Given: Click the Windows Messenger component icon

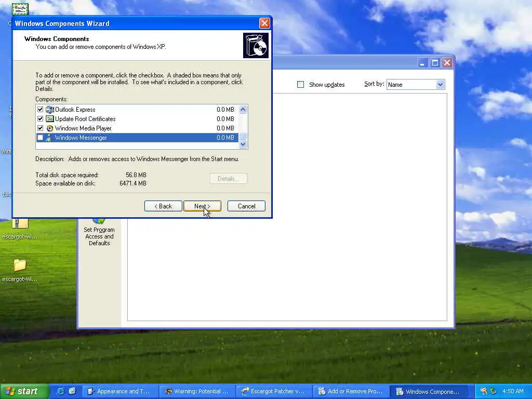Looking at the screenshot, I should [x=50, y=138].
